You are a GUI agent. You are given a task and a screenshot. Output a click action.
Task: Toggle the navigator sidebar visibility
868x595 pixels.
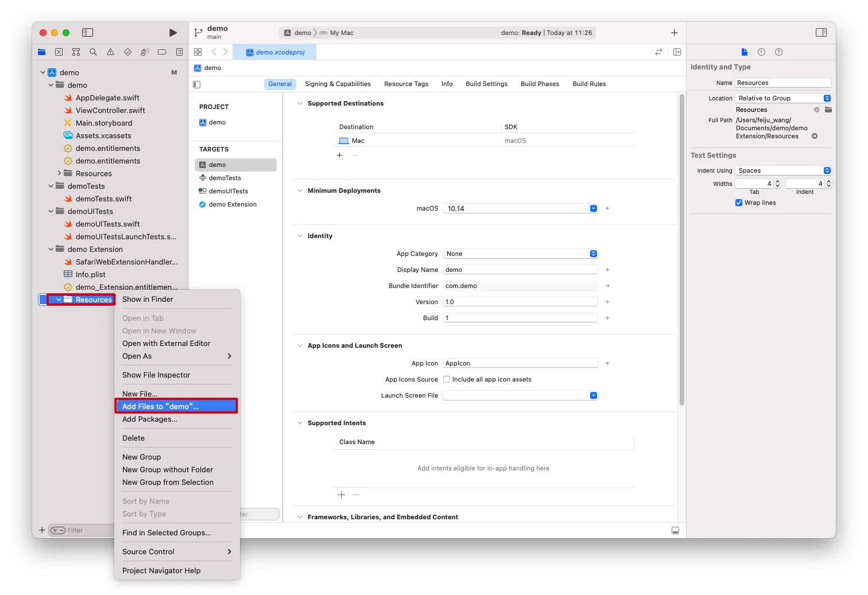pos(88,33)
